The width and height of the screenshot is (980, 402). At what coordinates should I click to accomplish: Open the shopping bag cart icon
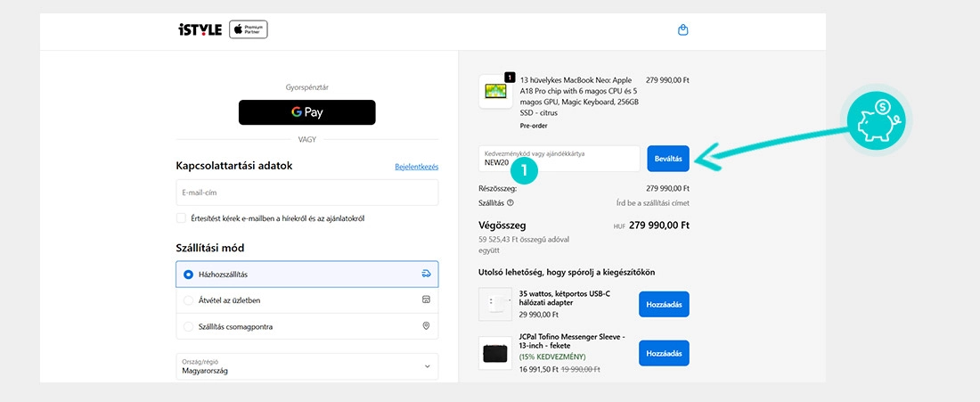[x=683, y=30]
